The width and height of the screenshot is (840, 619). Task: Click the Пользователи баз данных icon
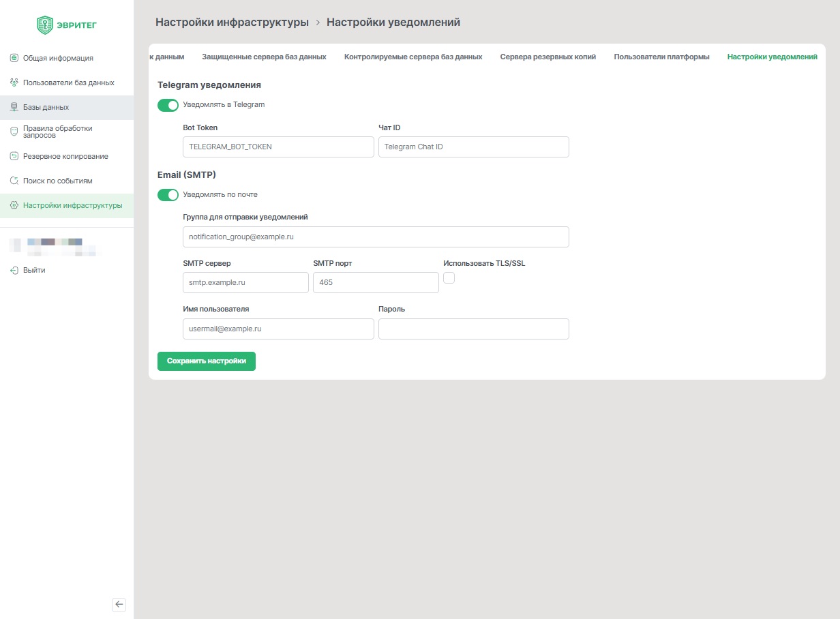14,82
